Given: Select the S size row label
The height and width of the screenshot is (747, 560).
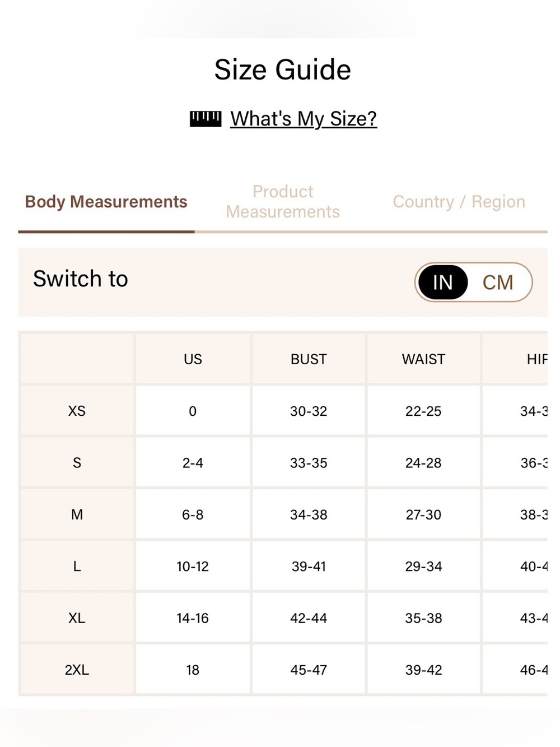Looking at the screenshot, I should (77, 463).
